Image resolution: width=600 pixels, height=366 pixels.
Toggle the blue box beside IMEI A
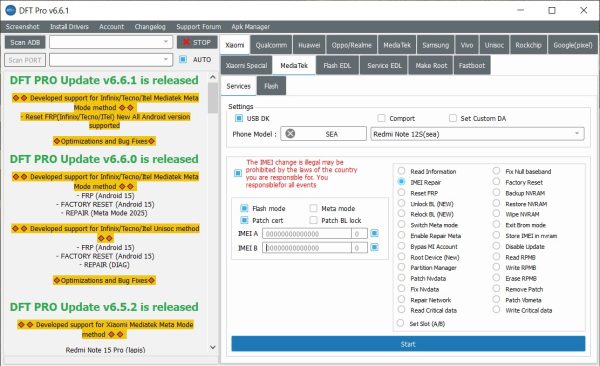375,233
